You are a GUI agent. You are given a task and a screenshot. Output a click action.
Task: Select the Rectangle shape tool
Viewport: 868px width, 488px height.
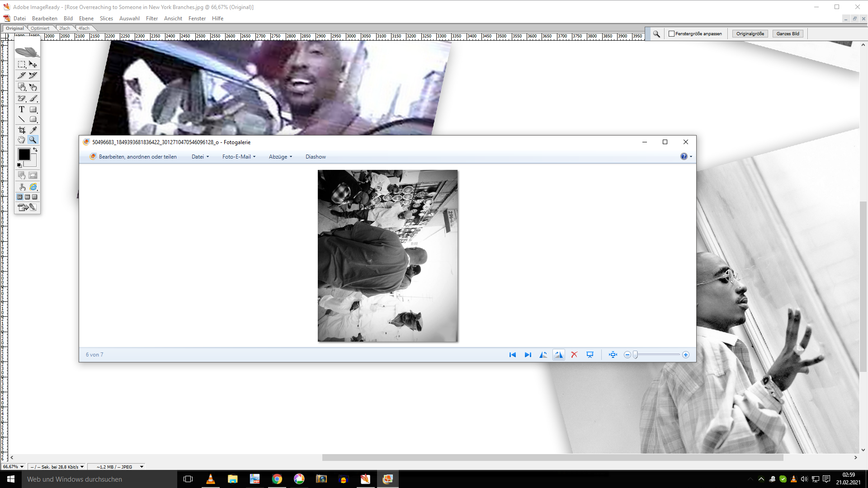[x=33, y=109]
